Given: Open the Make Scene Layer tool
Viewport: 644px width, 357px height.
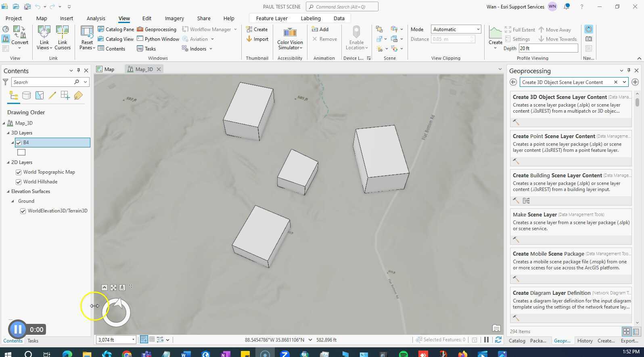Looking at the screenshot, I should [x=571, y=227].
